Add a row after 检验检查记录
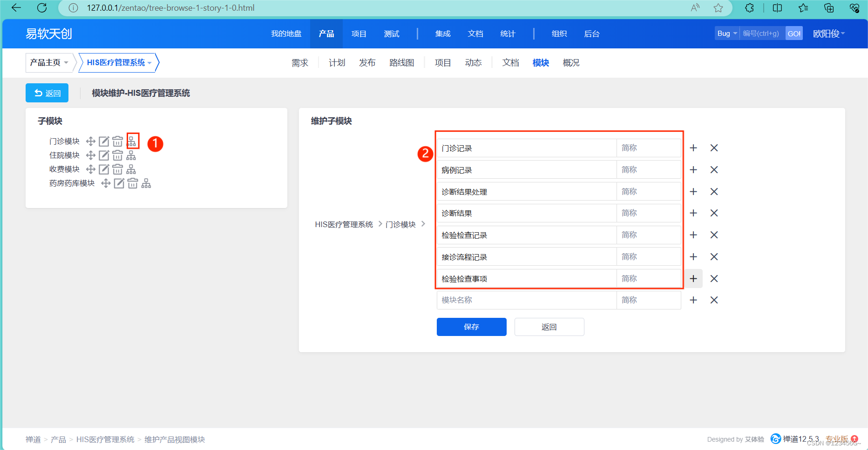The height and width of the screenshot is (450, 868). [693, 235]
